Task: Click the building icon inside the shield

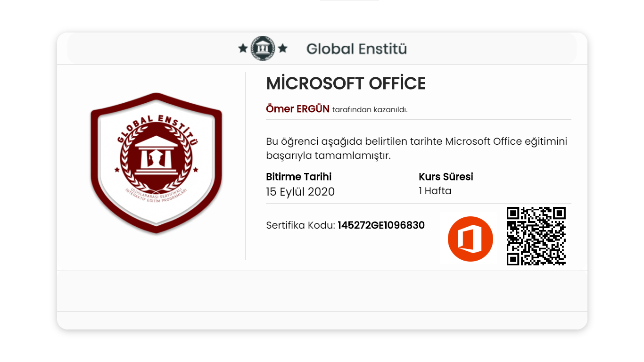Action: [x=156, y=156]
